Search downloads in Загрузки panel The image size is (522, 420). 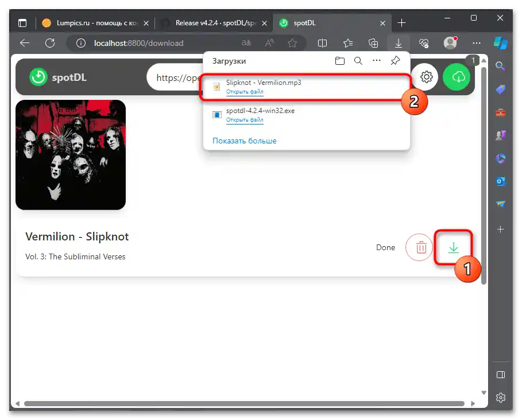[358, 61]
